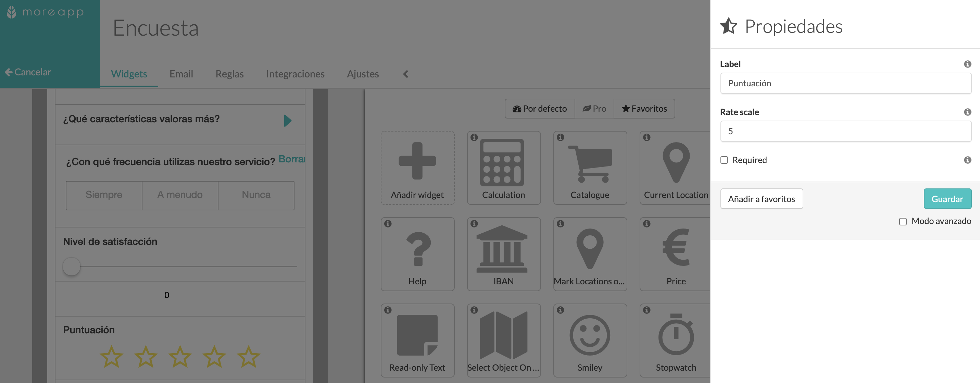Click Añadir a favoritos button
Screen dimensions: 980x383
762,199
